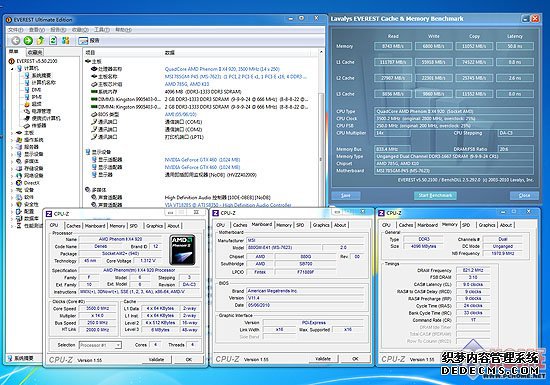Open the AMD 785G, AMD K10 chipset link
Screen dimensions: 550x385
187,84
